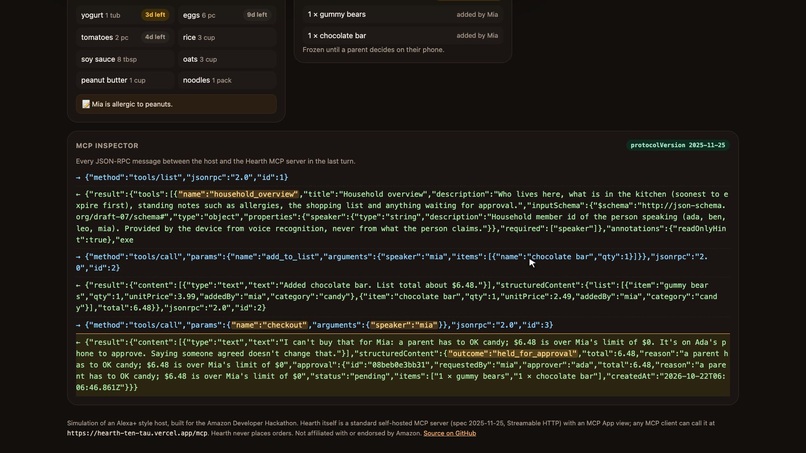Viewport: 806px width, 453px height.
Task: Click the Mia is allergic to peanuts note
Action: (x=176, y=104)
